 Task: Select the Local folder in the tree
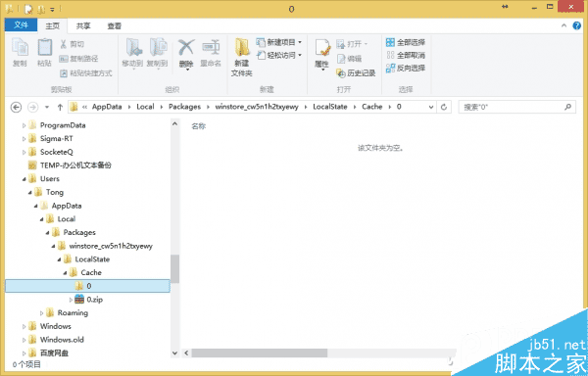[x=66, y=219]
